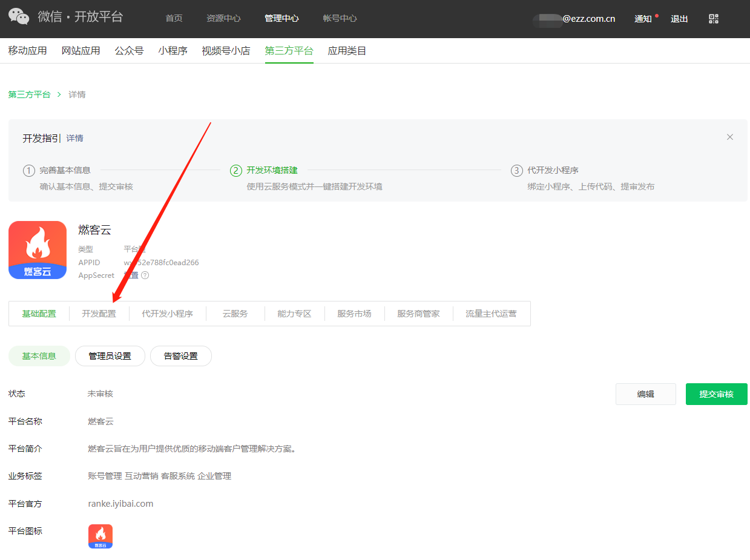Click the small 平台图标 flame thumbnail
The width and height of the screenshot is (750, 560).
click(100, 536)
